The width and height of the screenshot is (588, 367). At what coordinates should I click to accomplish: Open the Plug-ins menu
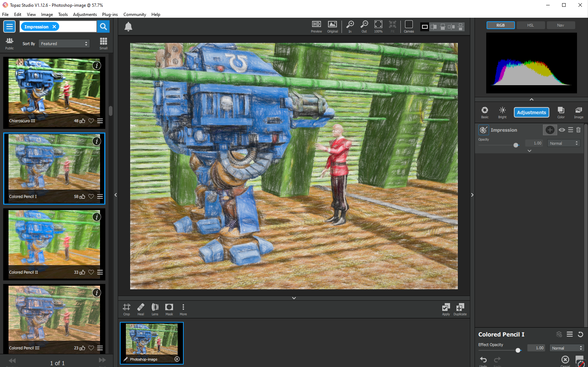pos(110,15)
